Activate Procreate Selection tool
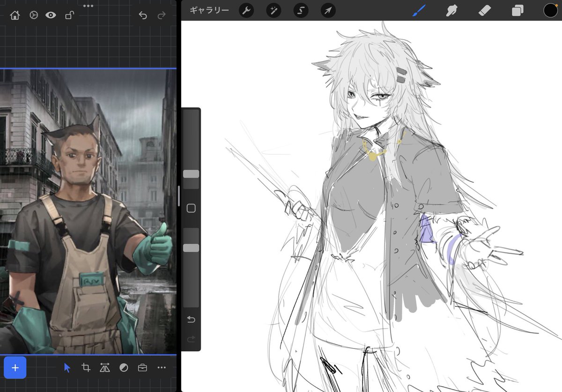The height and width of the screenshot is (392, 562). [x=301, y=10]
